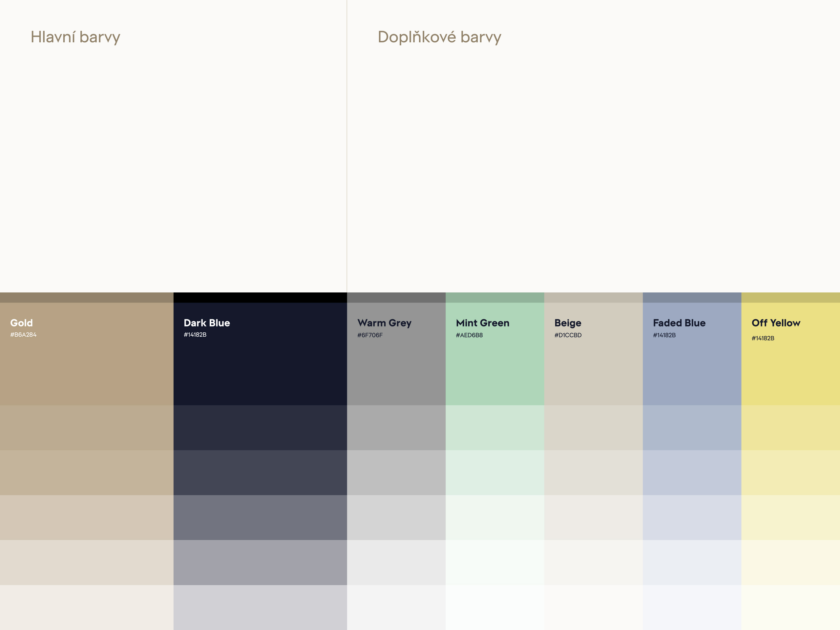The image size is (840, 630).
Task: Click the 'Mint Green' color name label
Action: 483,323
